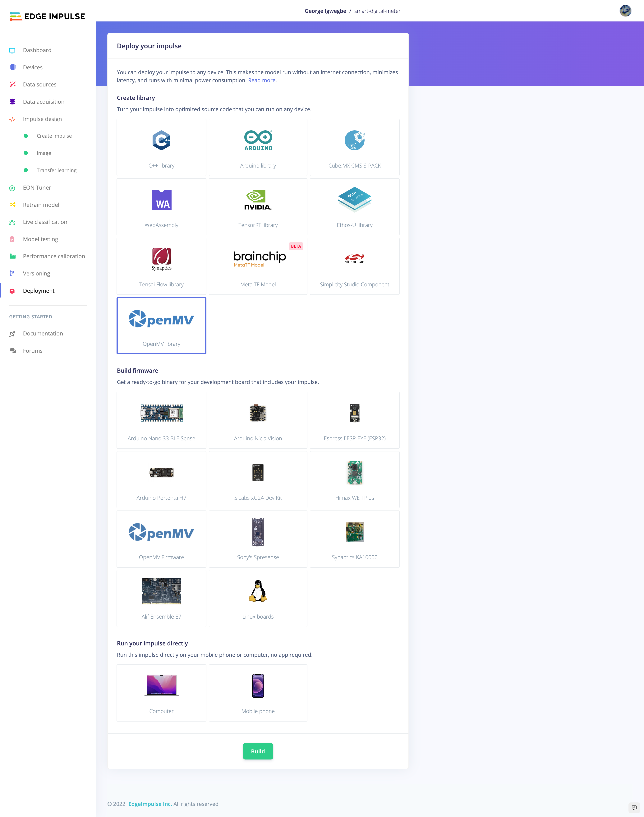Choose Synaptics Tensai Flow library

tap(161, 266)
